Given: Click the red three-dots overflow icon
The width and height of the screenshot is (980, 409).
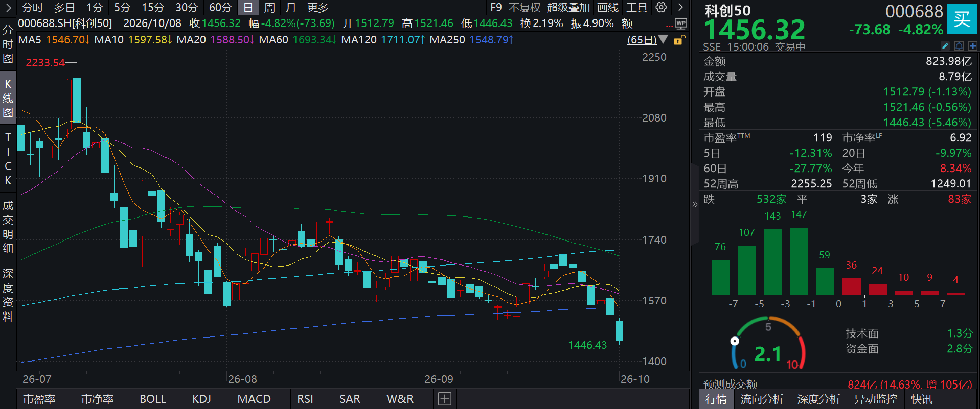Looking at the screenshot, I should click(x=669, y=26).
